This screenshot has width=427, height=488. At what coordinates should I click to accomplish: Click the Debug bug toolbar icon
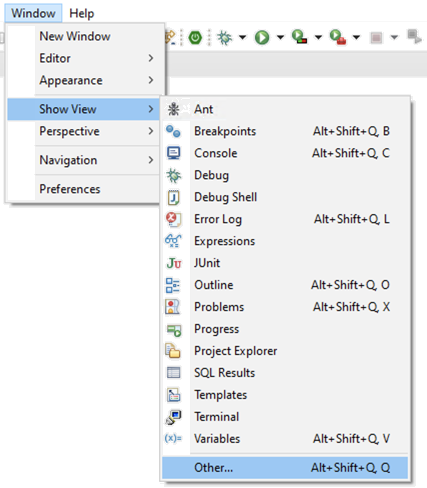[x=225, y=37]
